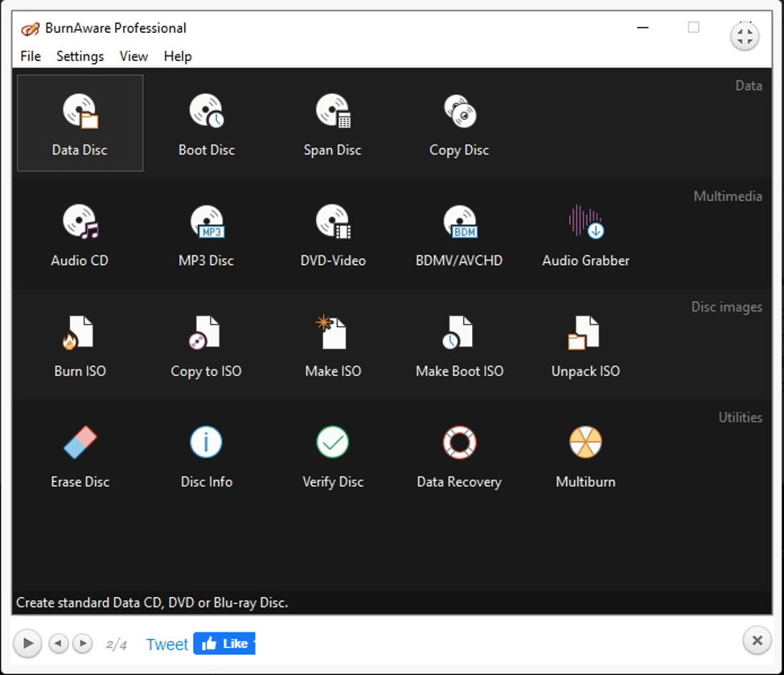The image size is (784, 675).
Task: Open the Help menu
Action: [x=178, y=56]
